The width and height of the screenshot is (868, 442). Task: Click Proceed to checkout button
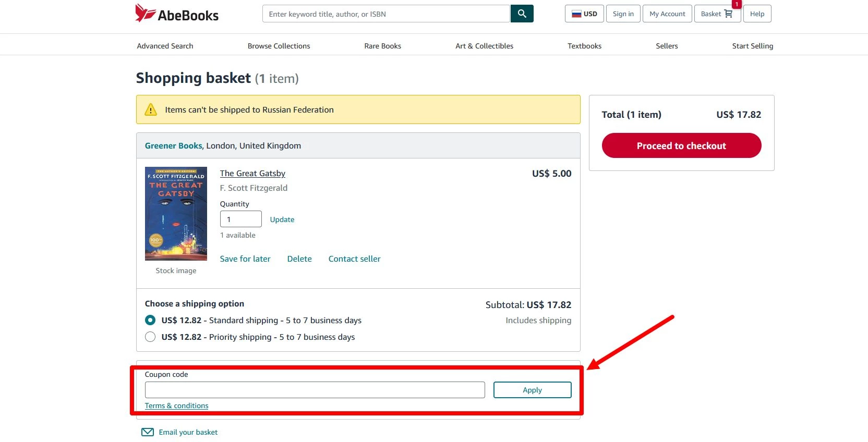coord(681,146)
